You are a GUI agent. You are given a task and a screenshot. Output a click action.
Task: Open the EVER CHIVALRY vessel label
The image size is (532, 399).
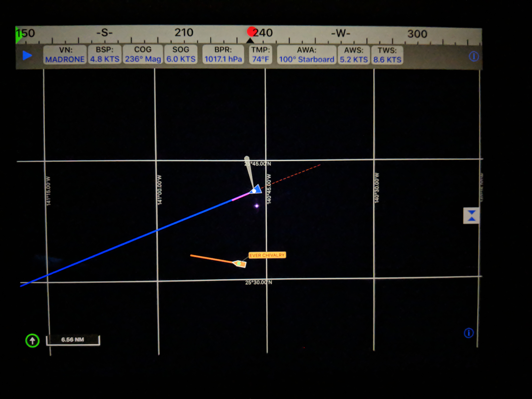(x=267, y=255)
